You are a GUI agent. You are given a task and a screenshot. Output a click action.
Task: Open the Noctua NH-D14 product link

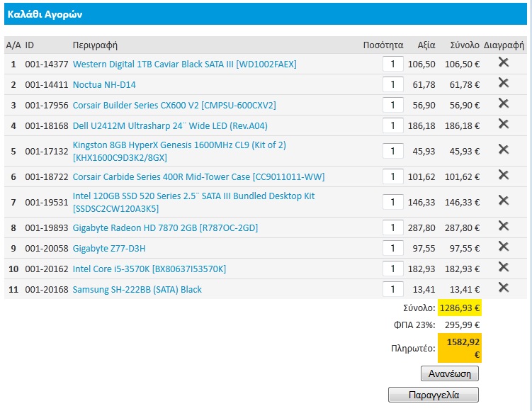coord(104,84)
